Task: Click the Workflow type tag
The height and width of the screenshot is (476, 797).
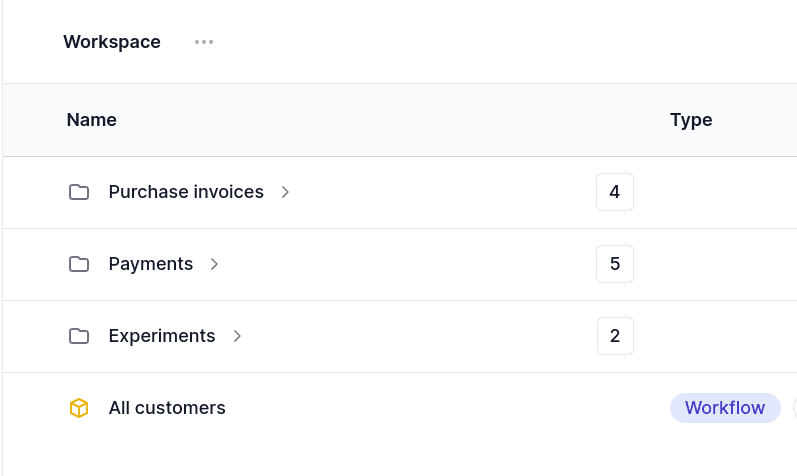Action: (725, 408)
